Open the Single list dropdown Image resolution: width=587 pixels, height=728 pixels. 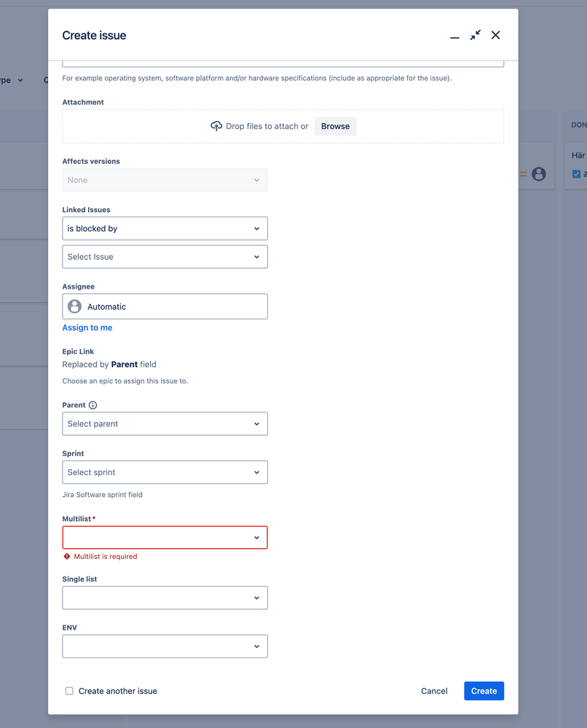[165, 598]
